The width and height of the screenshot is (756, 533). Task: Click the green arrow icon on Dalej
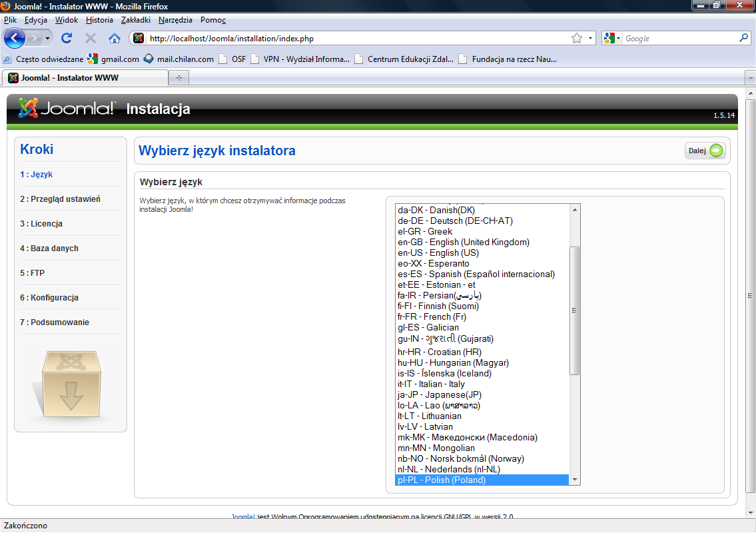click(x=717, y=151)
